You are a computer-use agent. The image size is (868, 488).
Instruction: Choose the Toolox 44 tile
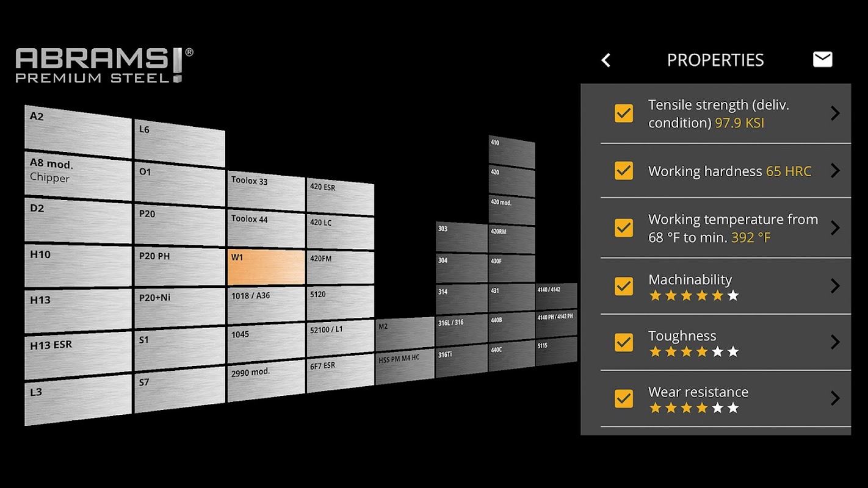(x=266, y=228)
